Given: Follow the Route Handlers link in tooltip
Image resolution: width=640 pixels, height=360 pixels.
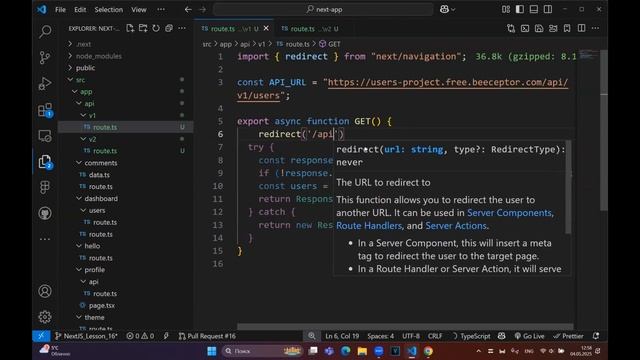Looking at the screenshot, I should point(369,226).
